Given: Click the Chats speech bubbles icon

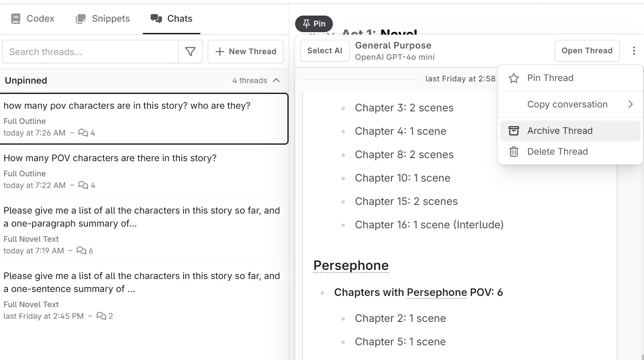Looking at the screenshot, I should click(x=156, y=18).
